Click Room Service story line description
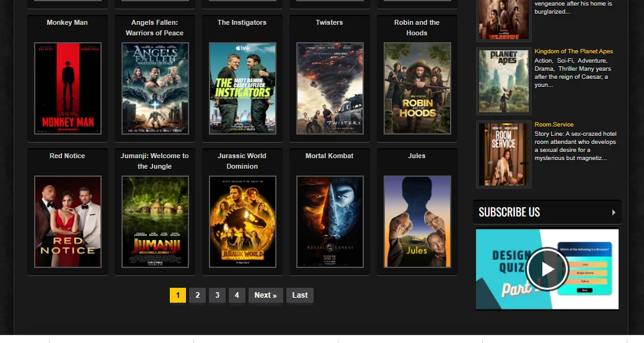The image size is (644, 343). 575,146
